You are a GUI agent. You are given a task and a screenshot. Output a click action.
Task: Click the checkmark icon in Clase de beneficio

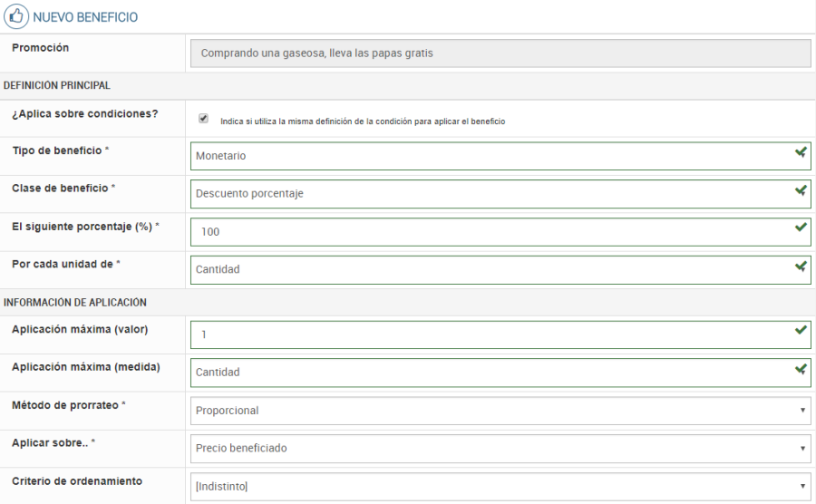pyautogui.click(x=800, y=191)
